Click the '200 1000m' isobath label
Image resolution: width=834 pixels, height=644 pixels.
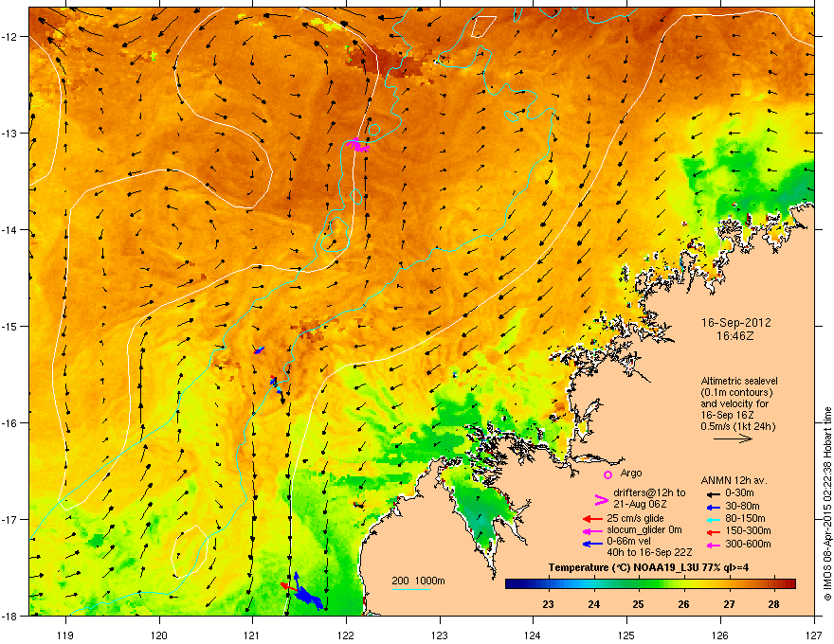click(x=418, y=581)
